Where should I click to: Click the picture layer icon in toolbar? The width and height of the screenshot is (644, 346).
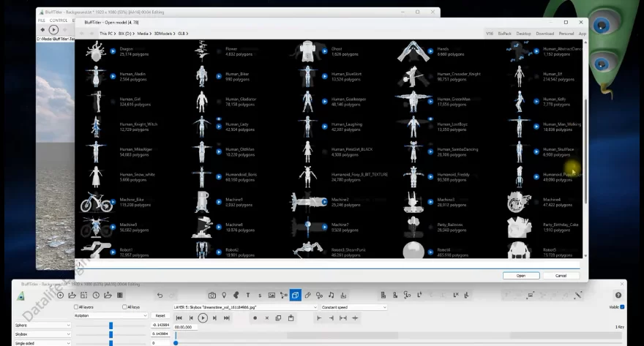[x=272, y=296]
